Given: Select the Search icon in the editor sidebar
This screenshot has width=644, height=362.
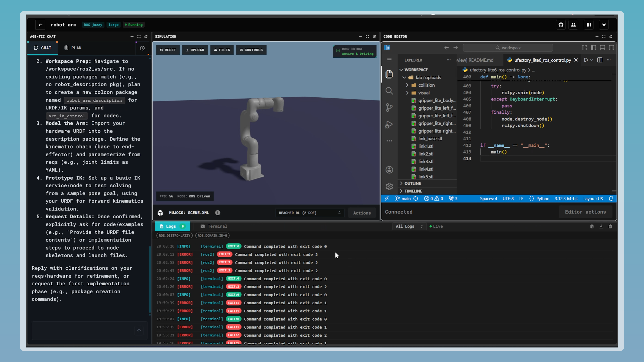Looking at the screenshot, I should point(389,91).
